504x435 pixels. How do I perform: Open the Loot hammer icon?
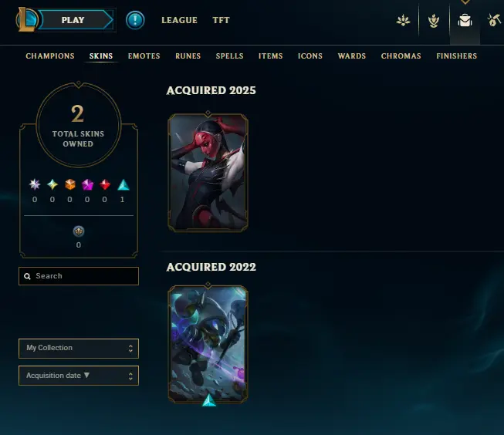pos(495,20)
